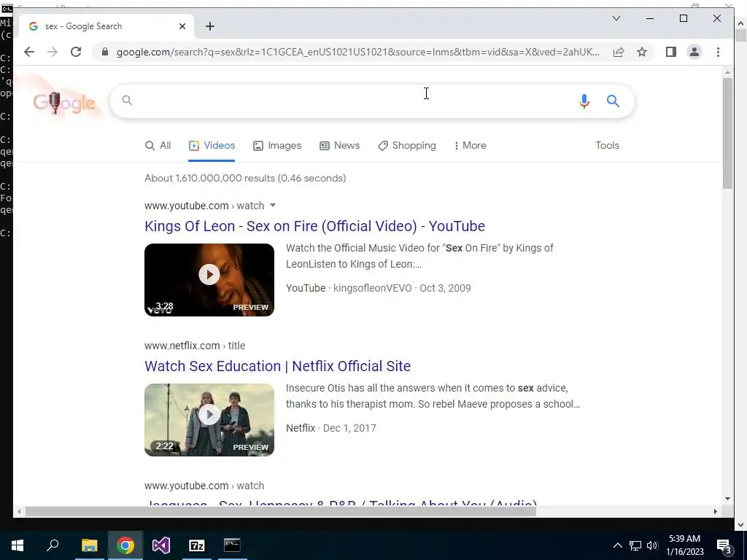
Task: Click the 'www.netflix.com › title' breadcrumb
Action: 195,346
